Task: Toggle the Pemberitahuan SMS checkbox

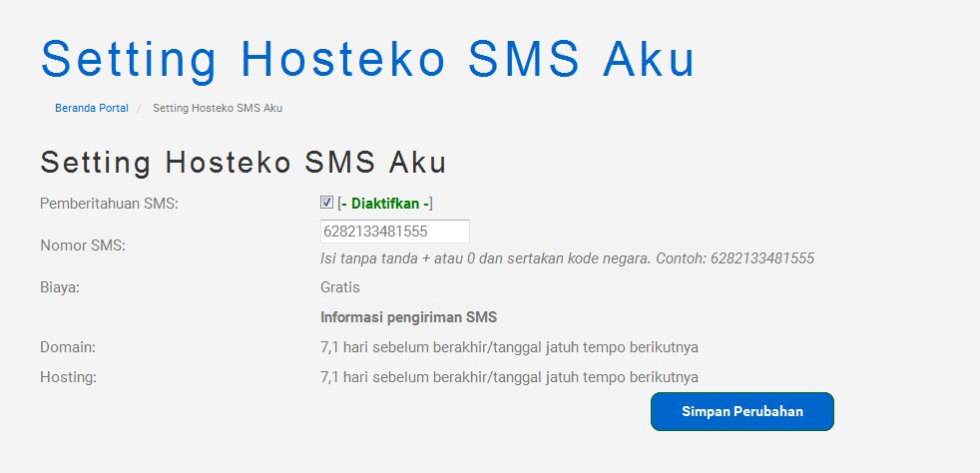Action: [326, 203]
